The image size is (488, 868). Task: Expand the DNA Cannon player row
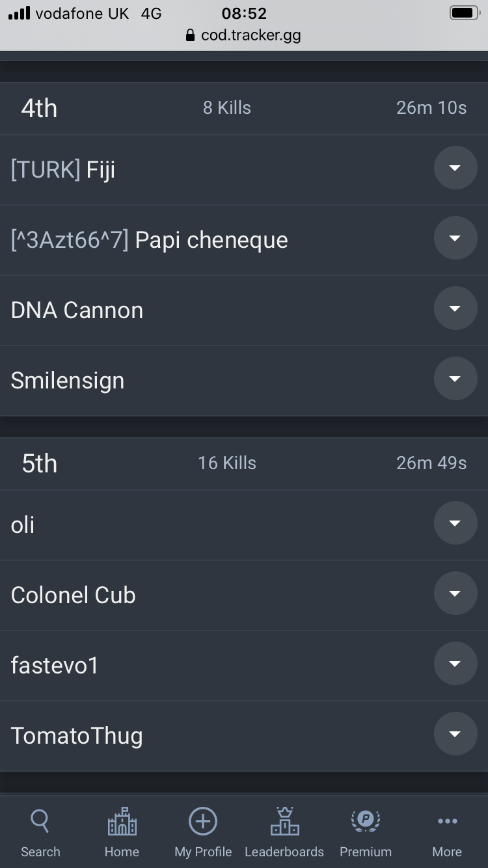point(455,308)
